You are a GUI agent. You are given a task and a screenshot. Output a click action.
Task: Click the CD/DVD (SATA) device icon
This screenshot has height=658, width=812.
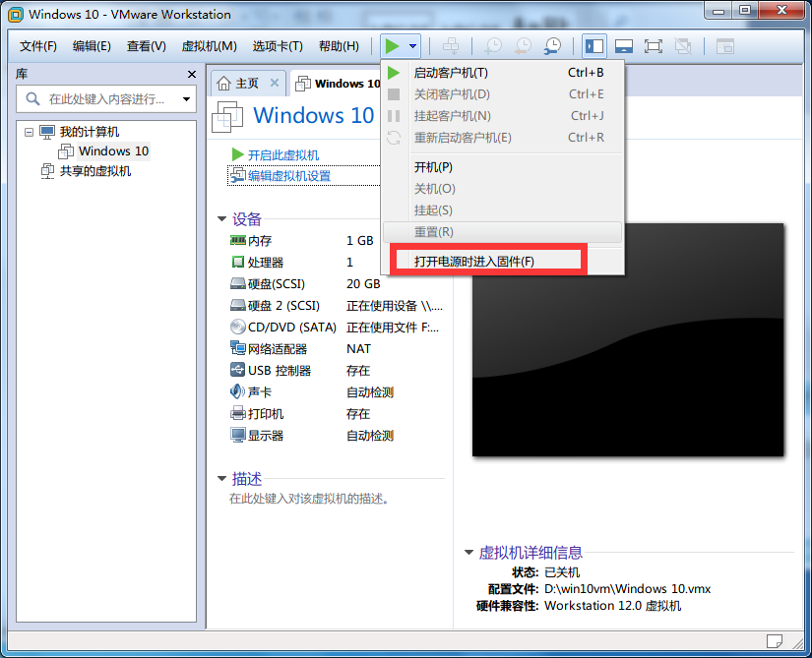[x=237, y=328]
